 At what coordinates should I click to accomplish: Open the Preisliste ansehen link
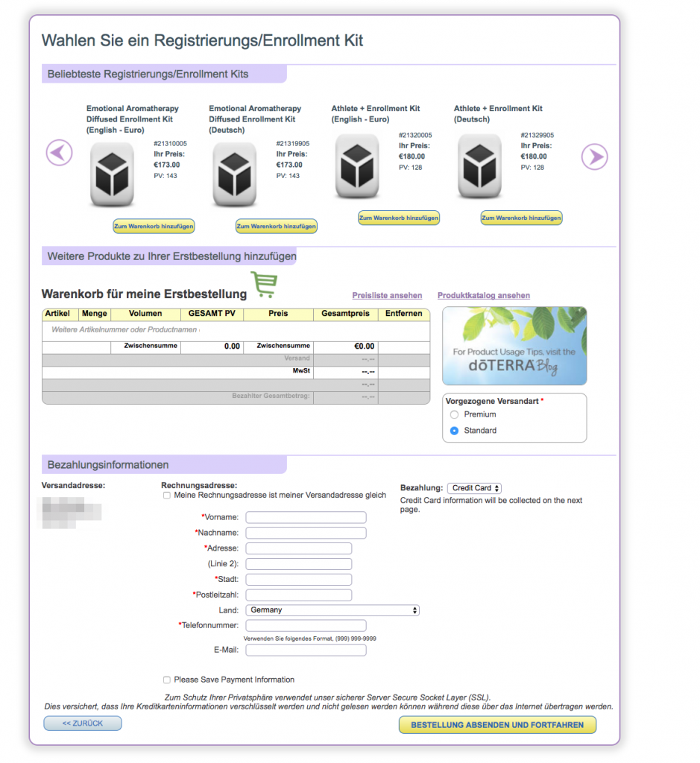[x=387, y=295]
